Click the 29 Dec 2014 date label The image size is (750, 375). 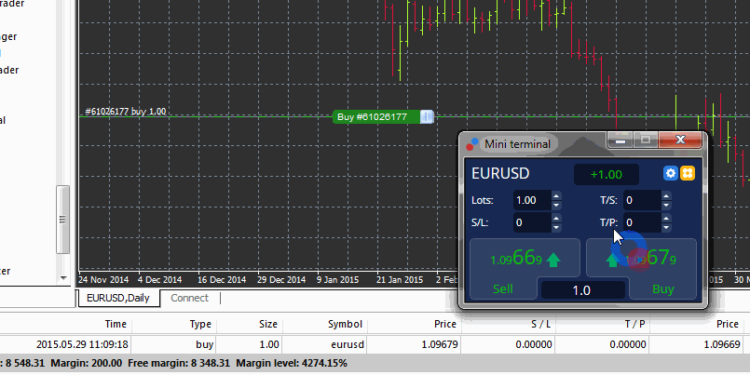[281, 279]
